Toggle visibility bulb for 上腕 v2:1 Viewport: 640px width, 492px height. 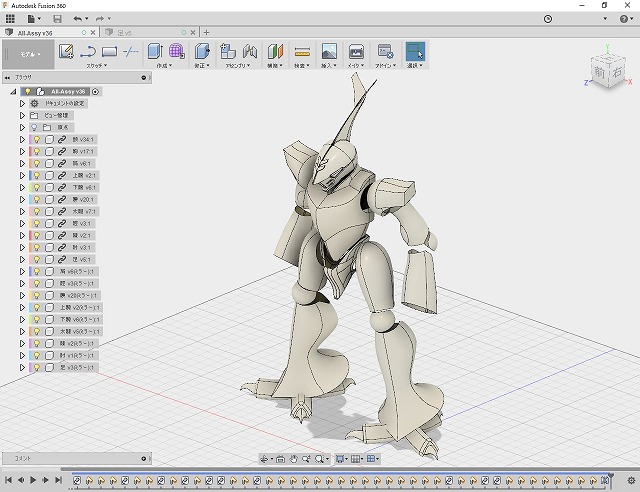(x=37, y=176)
